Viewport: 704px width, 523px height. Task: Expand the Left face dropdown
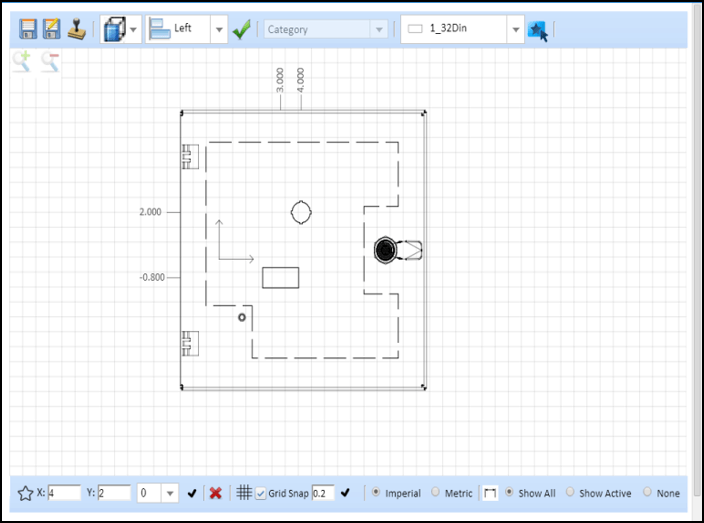[x=219, y=30]
